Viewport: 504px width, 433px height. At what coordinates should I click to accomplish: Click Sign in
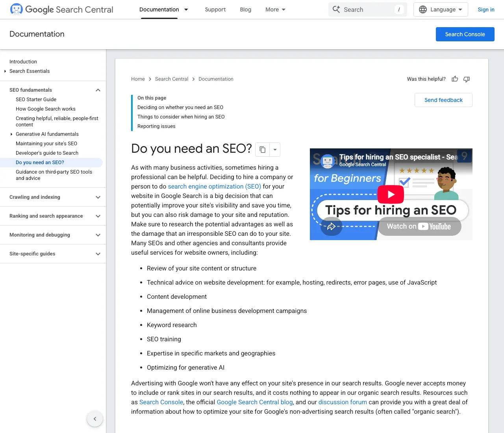486,9
